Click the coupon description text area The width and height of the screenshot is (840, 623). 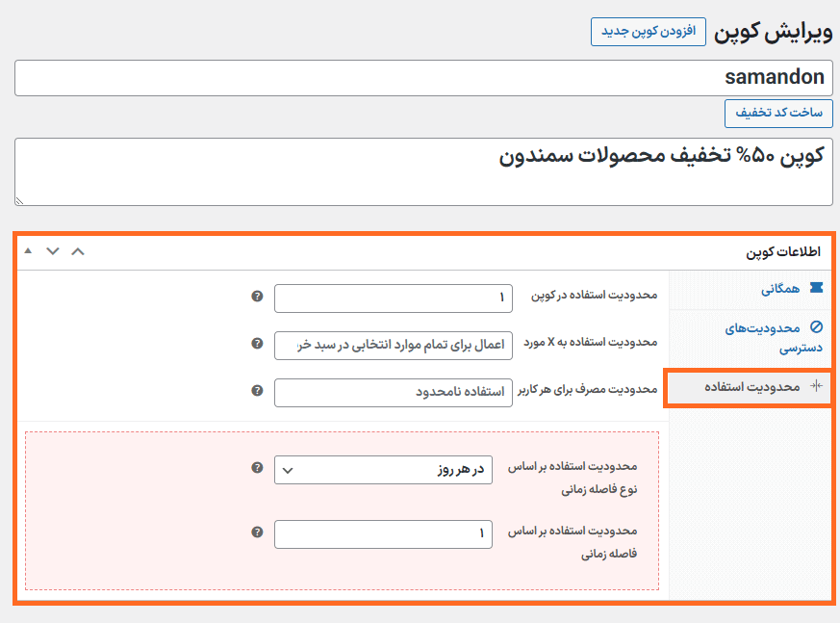click(423, 171)
